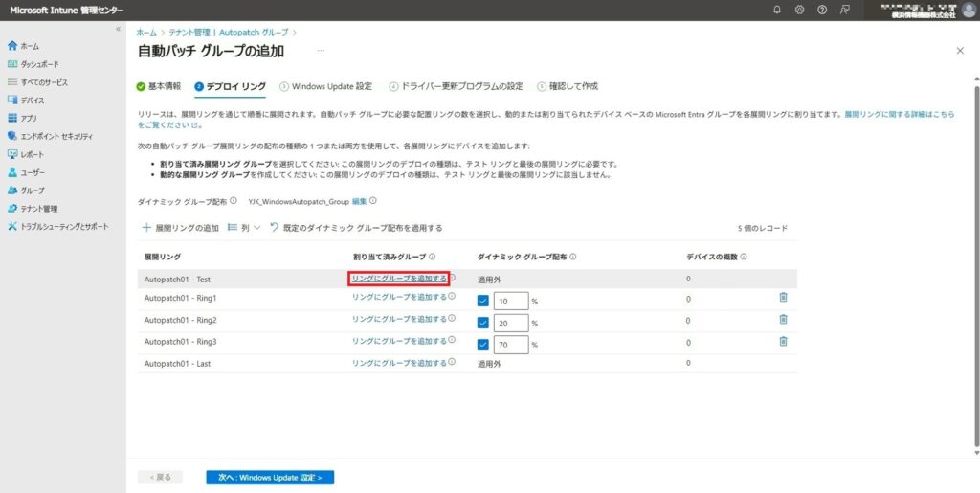Click info icon in Autopatch01 - Ring1 row
This screenshot has height=493, width=980.
pyautogui.click(x=452, y=297)
